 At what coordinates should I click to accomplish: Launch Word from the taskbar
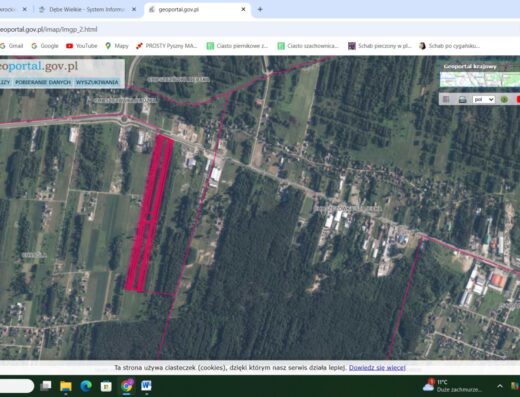[x=146, y=386]
